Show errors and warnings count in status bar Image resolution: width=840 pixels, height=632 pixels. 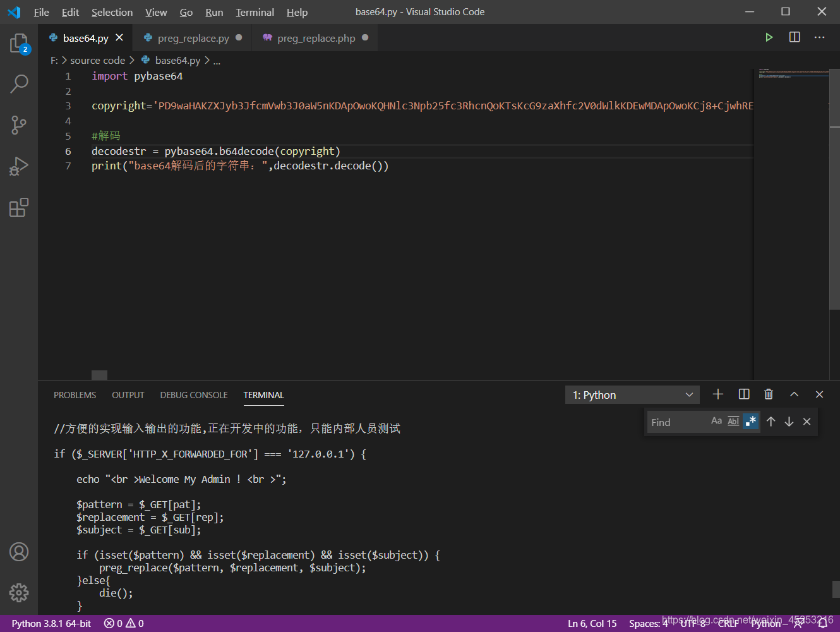point(124,623)
